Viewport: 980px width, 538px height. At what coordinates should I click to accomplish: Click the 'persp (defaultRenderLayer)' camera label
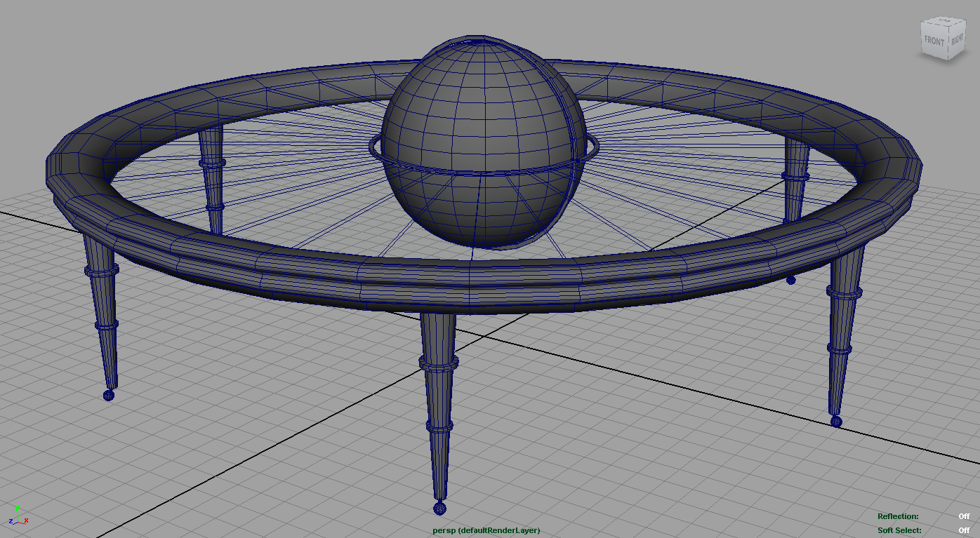(487, 530)
